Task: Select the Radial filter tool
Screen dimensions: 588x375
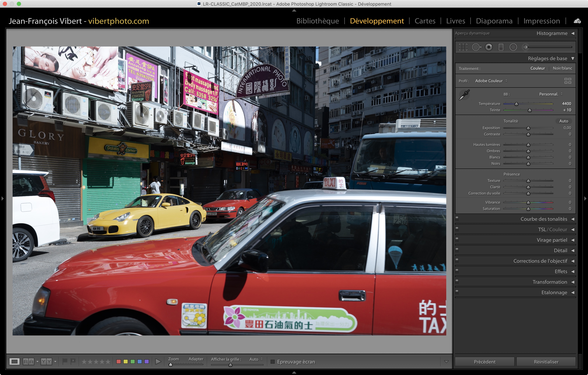Action: pos(513,47)
